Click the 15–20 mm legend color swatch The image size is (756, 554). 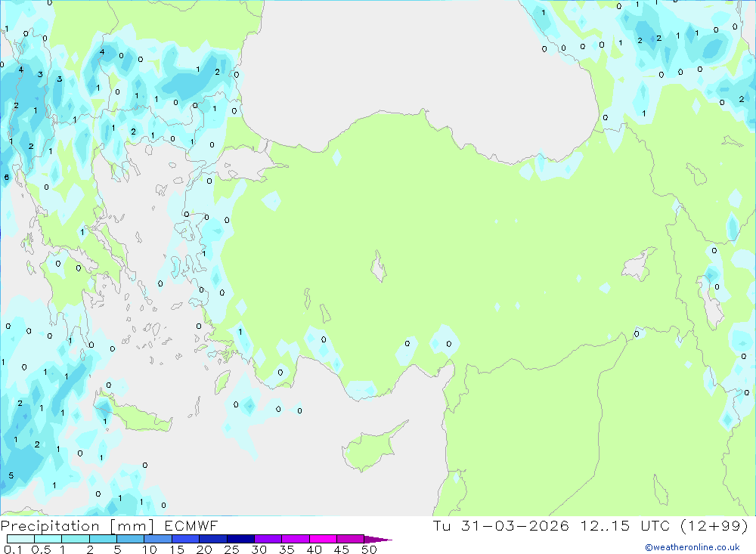point(186,539)
